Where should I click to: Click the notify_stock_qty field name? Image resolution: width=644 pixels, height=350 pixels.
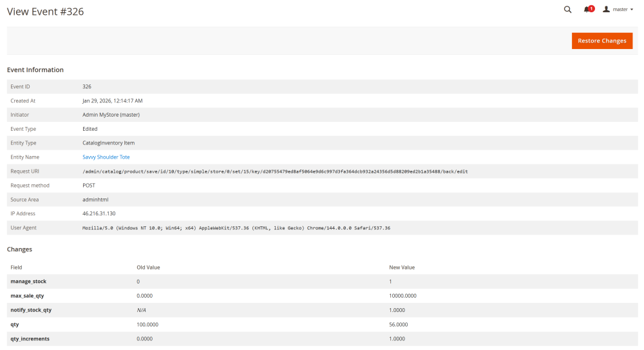31,310
